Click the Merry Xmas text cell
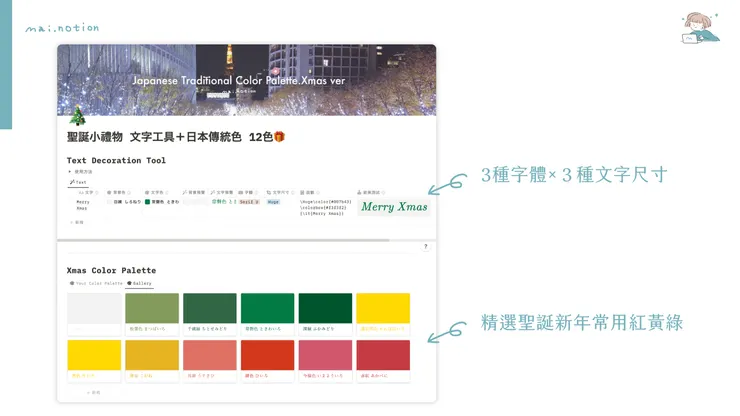 (84, 205)
